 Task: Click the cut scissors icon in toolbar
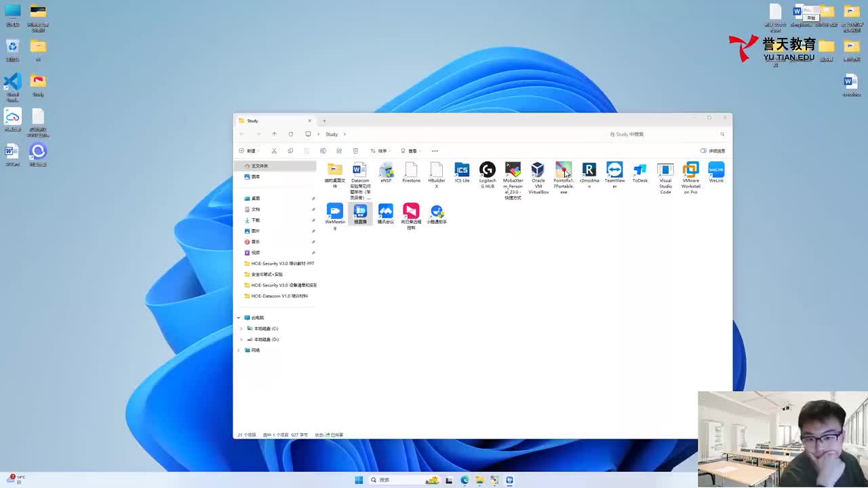(274, 151)
